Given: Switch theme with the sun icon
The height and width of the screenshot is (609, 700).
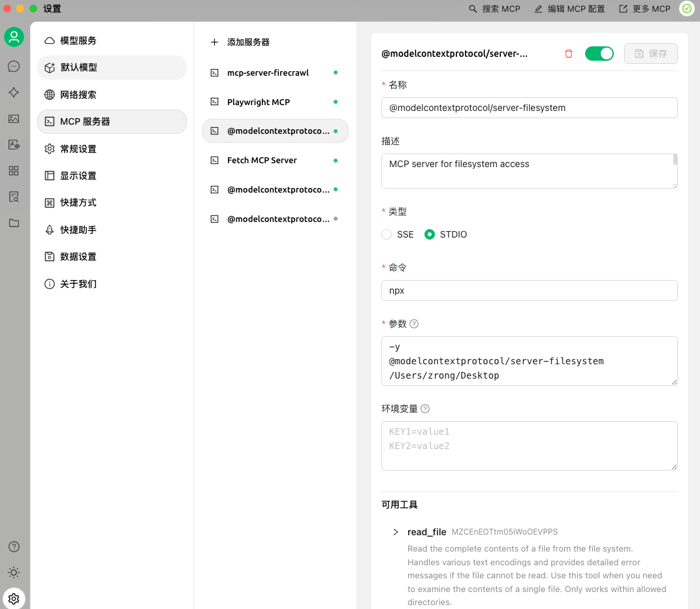Looking at the screenshot, I should pos(14,572).
